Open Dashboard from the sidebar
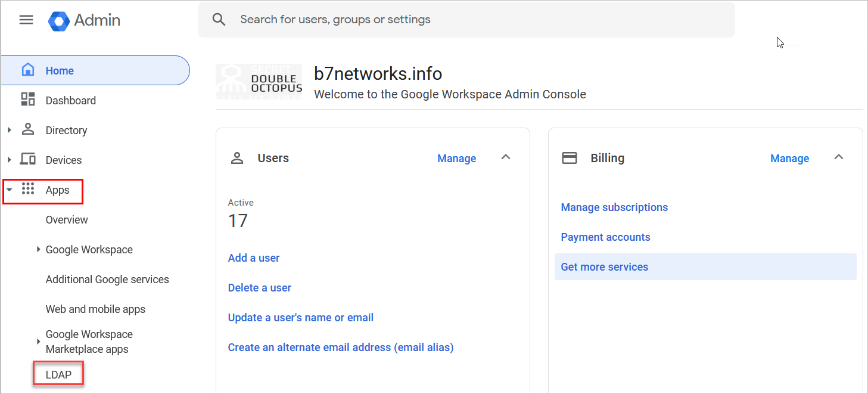Screen dimensions: 868x394 pos(70,101)
